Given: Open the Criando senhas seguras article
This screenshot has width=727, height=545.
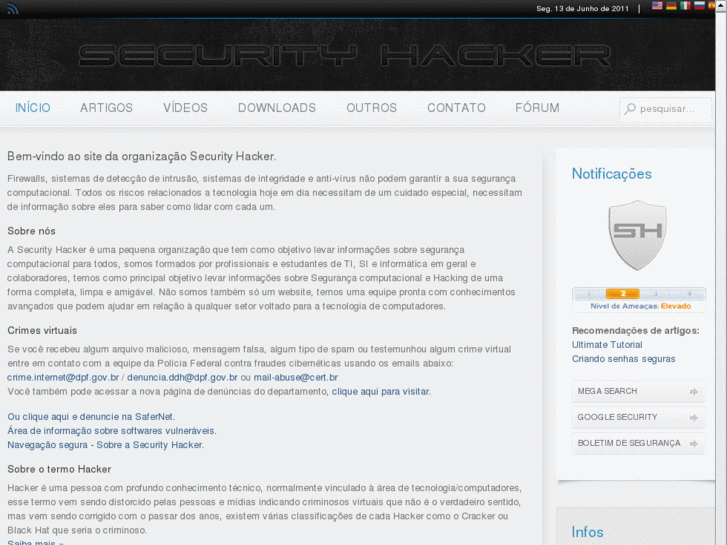Looking at the screenshot, I should coord(623,359).
